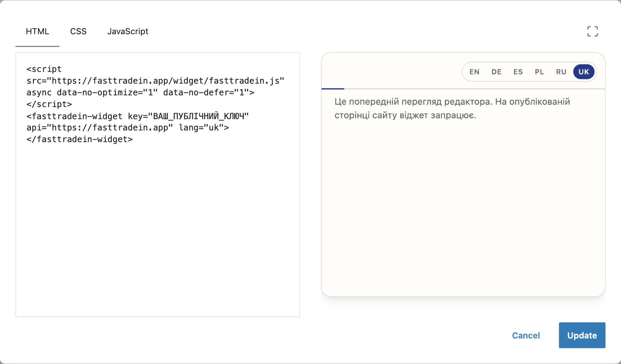Open the CSS tab

(78, 32)
